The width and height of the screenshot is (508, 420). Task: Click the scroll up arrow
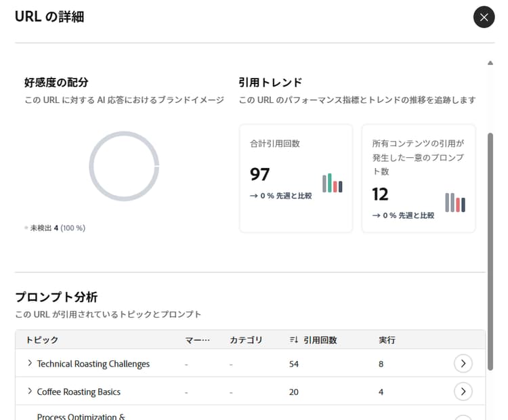[x=490, y=63]
